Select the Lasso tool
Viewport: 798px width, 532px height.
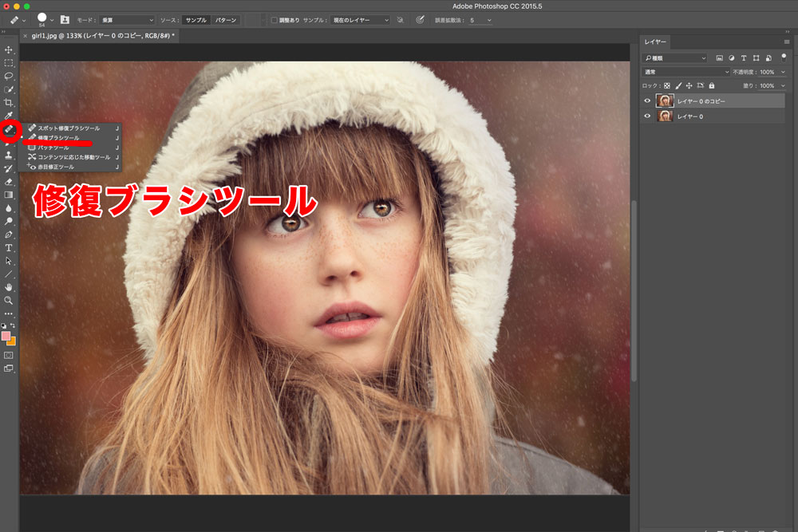click(9, 77)
